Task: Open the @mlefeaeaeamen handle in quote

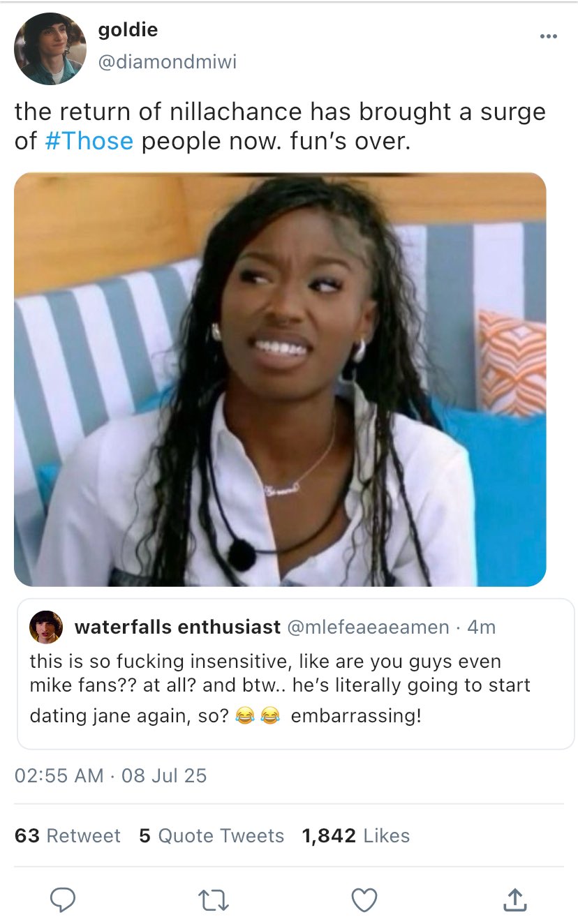Action: click(x=368, y=627)
